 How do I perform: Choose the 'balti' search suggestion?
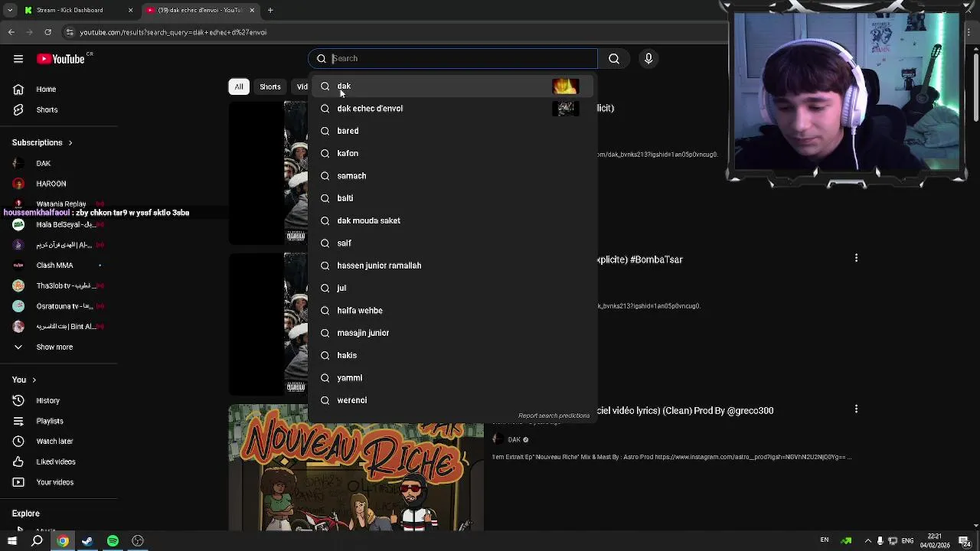[452, 198]
